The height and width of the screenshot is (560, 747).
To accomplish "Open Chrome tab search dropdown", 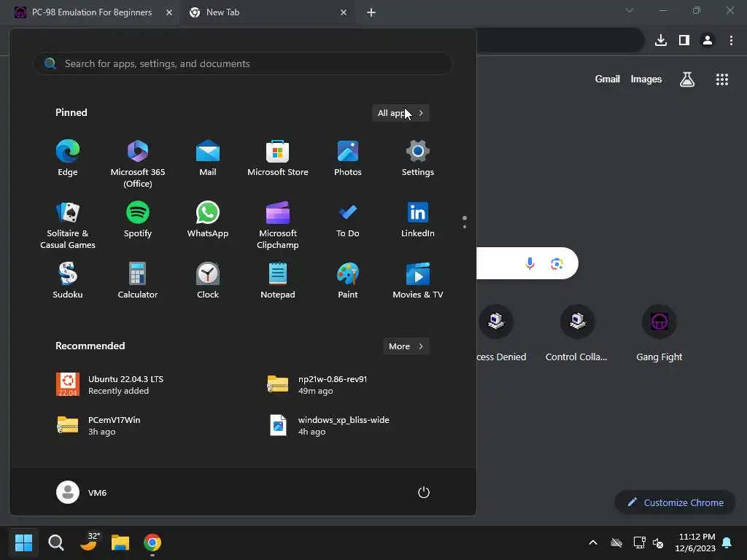I will pos(630,10).
